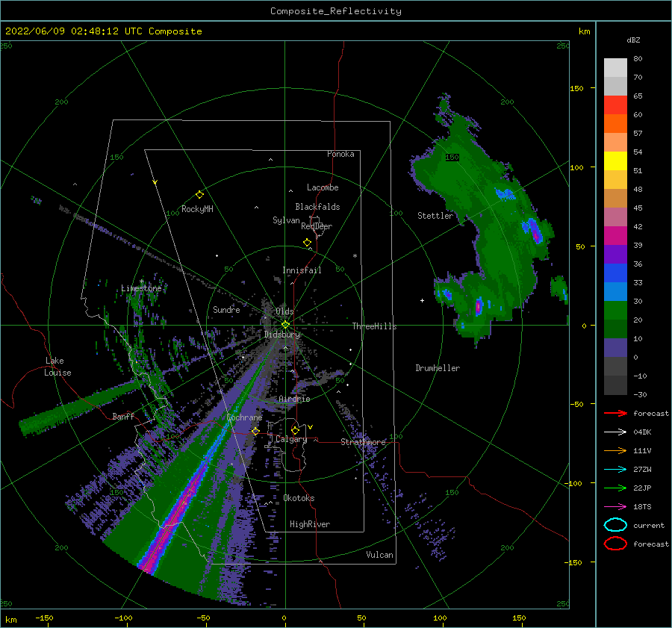Click the Composite_Reflectivity title text

pyautogui.click(x=335, y=11)
